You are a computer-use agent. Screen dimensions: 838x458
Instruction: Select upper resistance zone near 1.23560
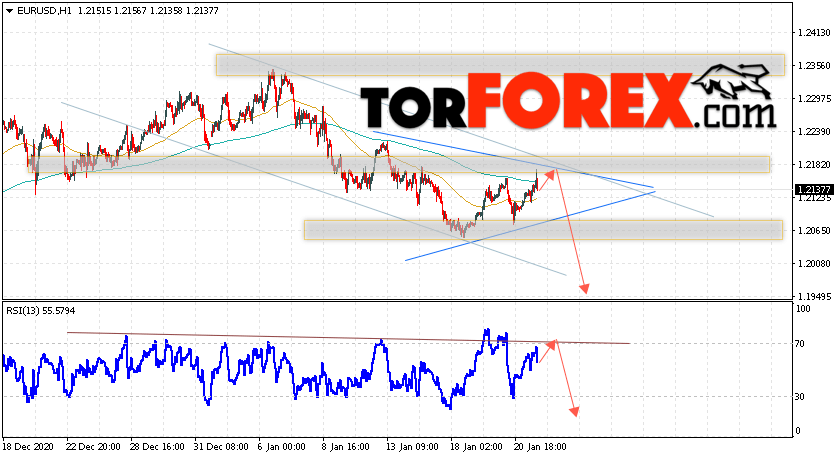tap(500, 65)
